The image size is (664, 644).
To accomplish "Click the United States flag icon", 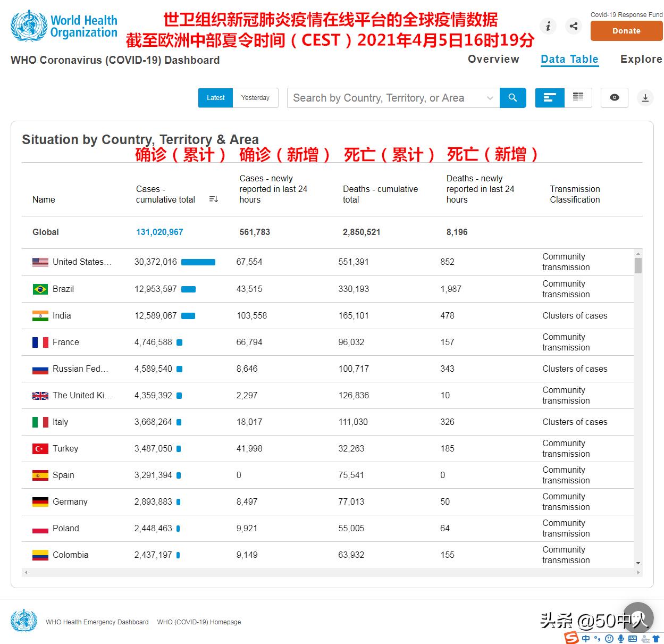I will (x=40, y=262).
